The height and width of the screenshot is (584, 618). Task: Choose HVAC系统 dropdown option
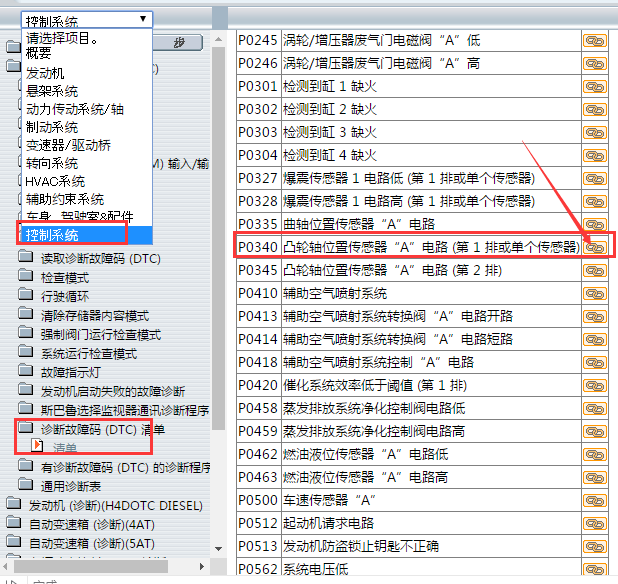55,181
